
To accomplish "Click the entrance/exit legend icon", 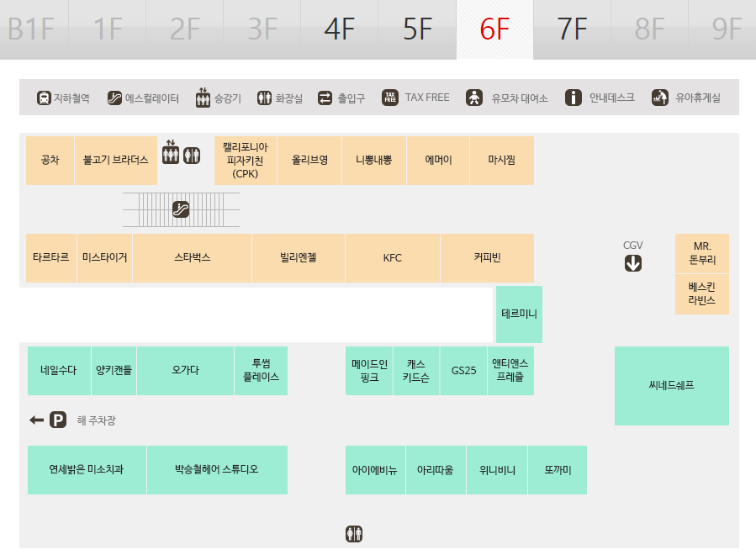I will 325,98.
